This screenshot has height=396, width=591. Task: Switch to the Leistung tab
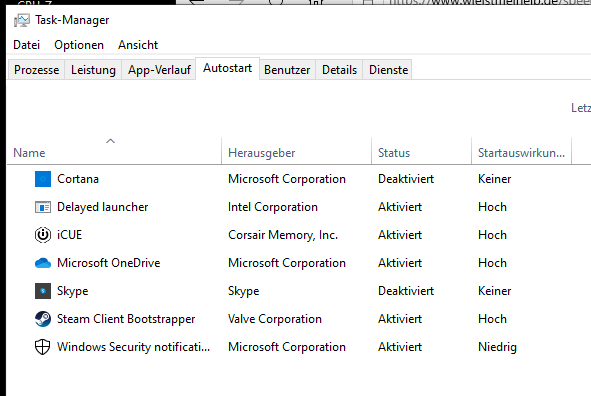coord(93,70)
